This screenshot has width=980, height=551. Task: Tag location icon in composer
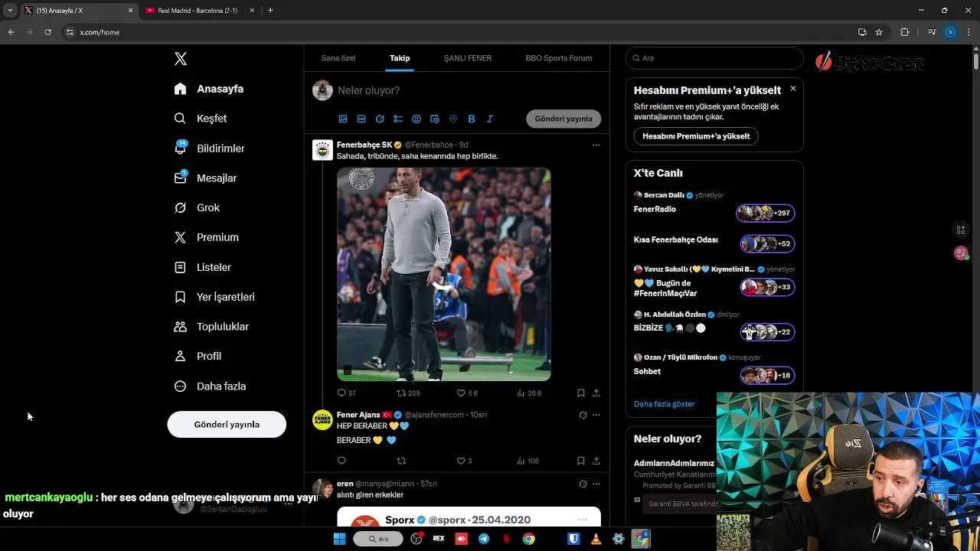pyautogui.click(x=453, y=119)
